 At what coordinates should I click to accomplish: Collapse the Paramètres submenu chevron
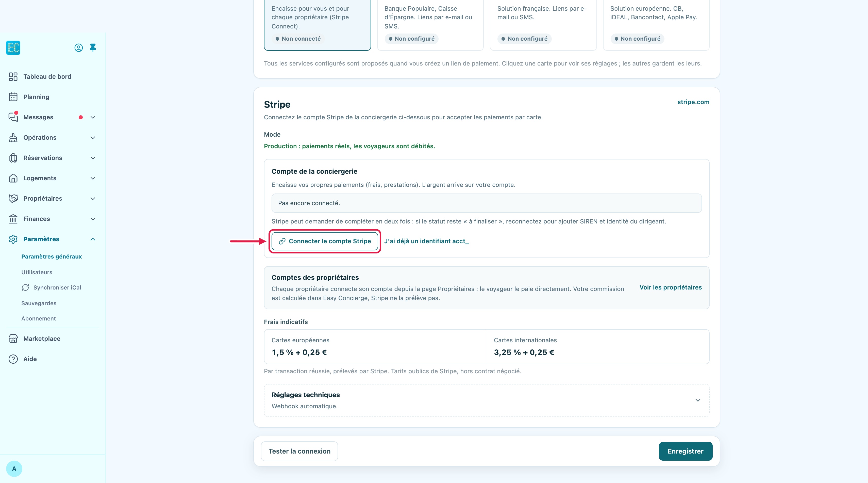point(93,239)
